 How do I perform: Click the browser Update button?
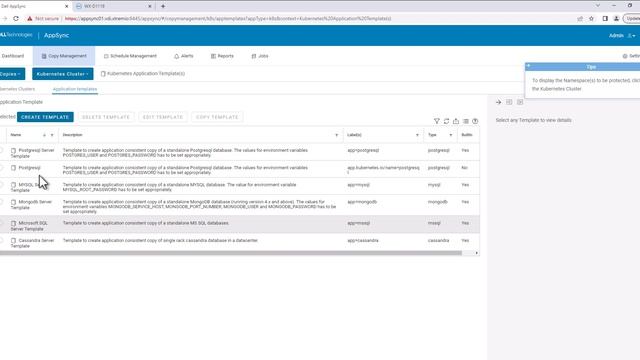[632, 18]
